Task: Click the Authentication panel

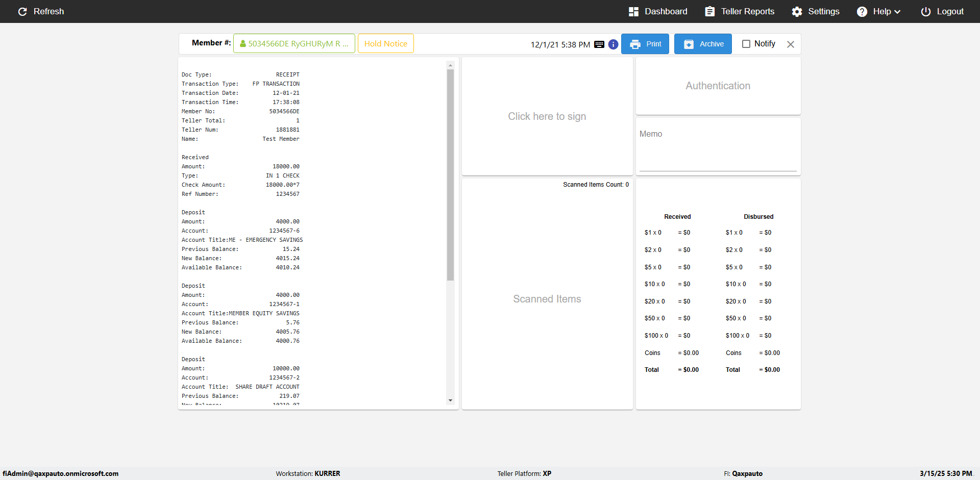Action: 718,86
